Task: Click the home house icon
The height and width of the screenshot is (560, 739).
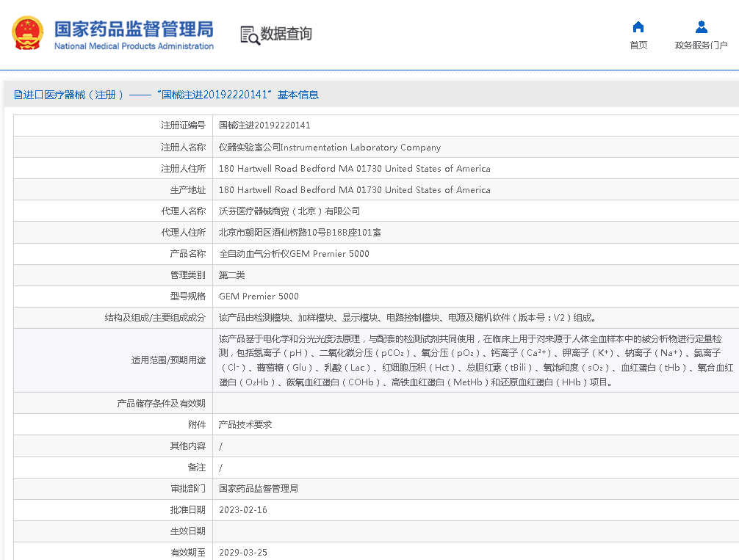Action: click(x=638, y=27)
